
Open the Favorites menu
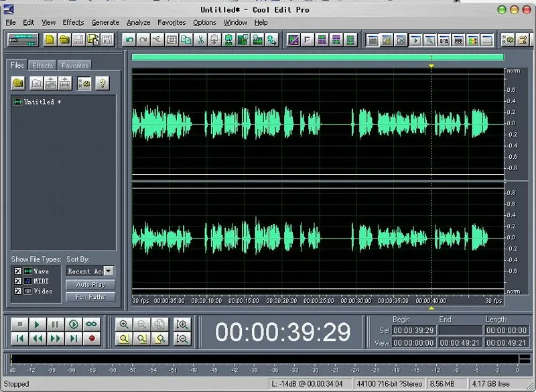(x=172, y=23)
